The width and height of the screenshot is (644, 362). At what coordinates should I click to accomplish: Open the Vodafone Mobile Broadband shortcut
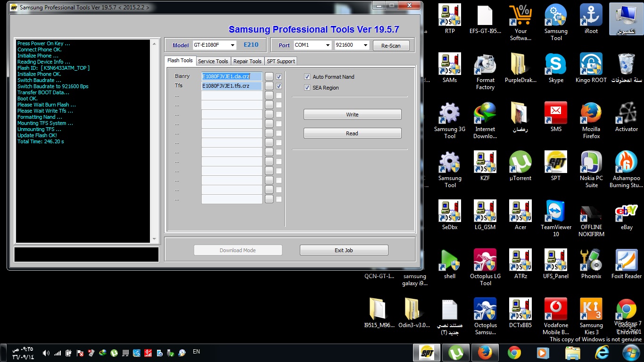click(556, 316)
